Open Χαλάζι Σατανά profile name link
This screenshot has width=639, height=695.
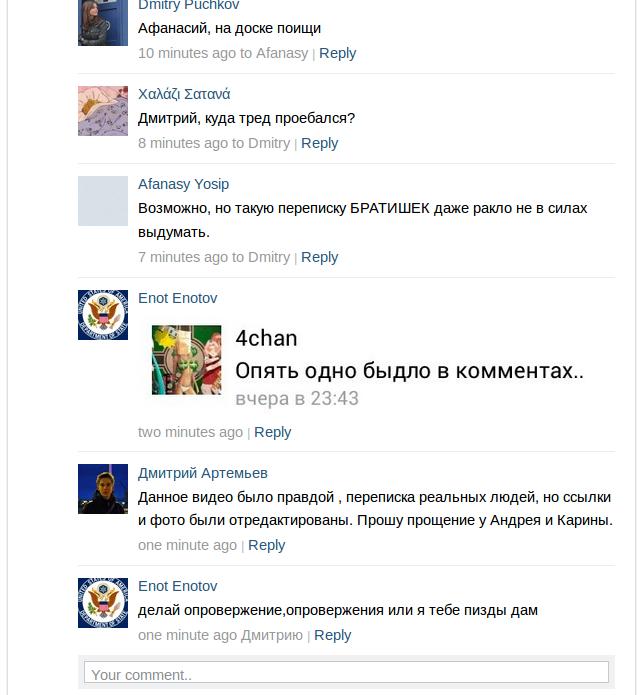[184, 94]
